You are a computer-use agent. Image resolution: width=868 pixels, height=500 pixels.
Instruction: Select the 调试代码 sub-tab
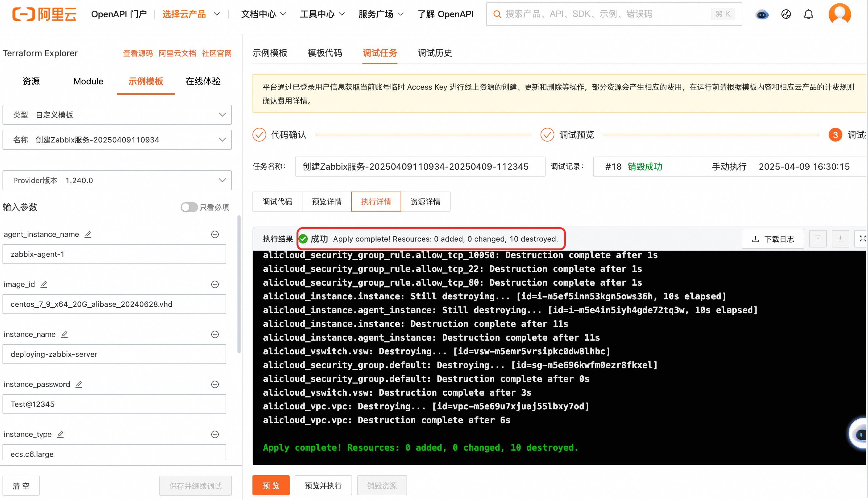click(x=277, y=202)
